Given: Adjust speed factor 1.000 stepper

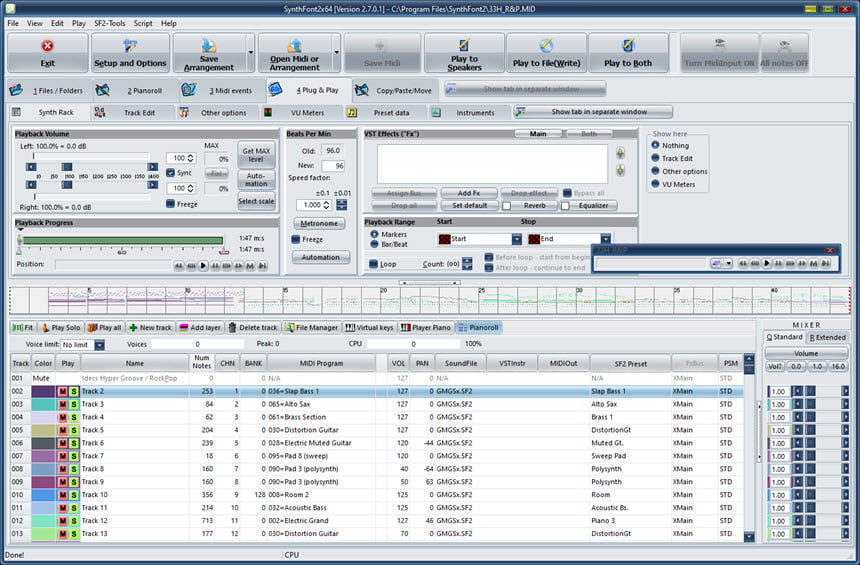Looking at the screenshot, I should 326,205.
